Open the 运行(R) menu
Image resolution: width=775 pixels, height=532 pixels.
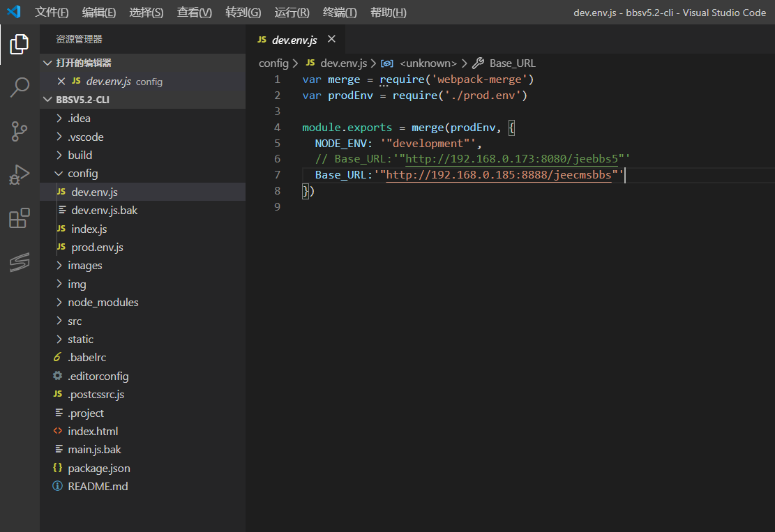tap(292, 13)
